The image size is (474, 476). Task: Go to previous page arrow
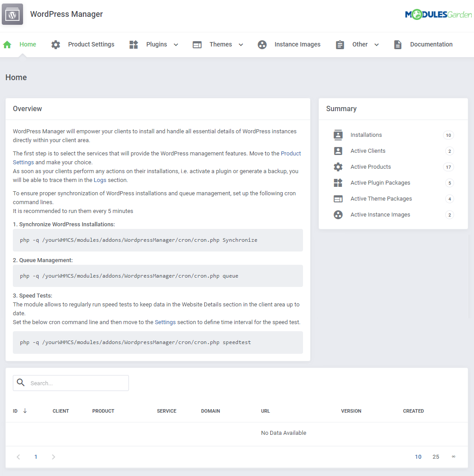(18, 457)
